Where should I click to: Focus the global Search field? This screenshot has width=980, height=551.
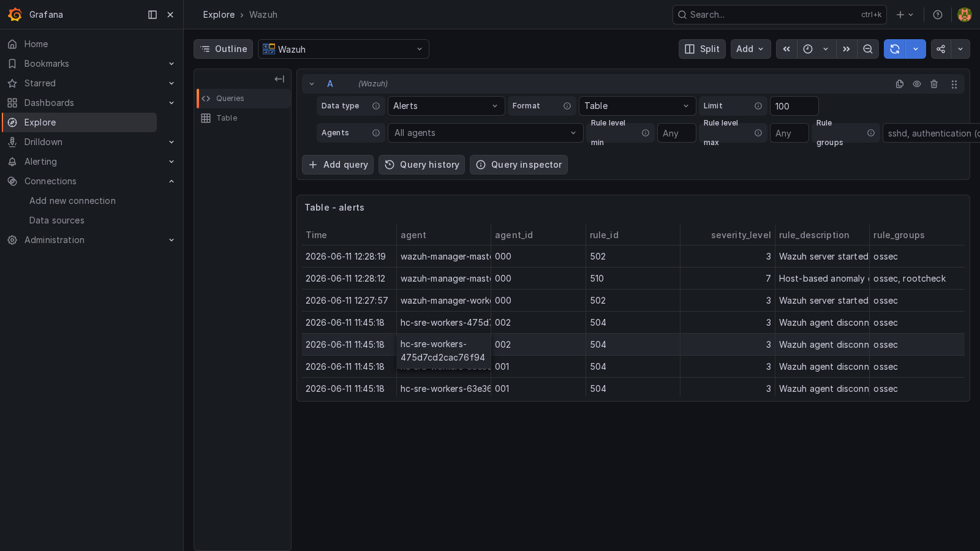tap(779, 15)
